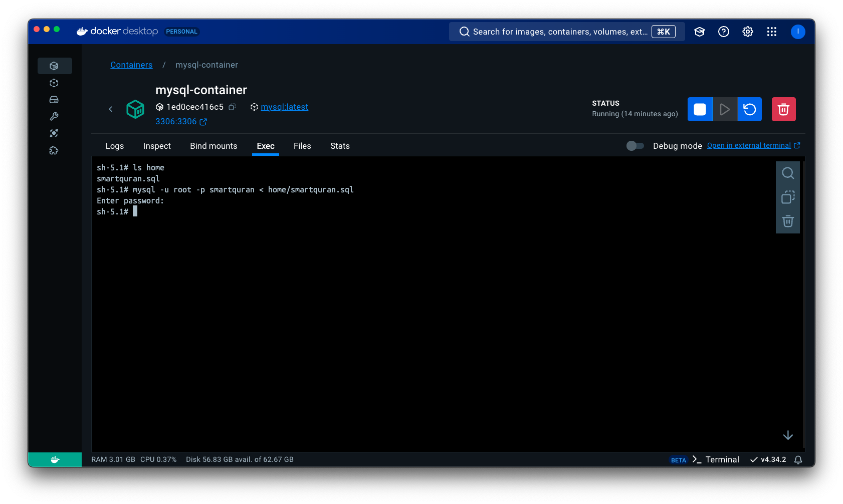
Task: Click the docker desktop logo
Action: [x=117, y=31]
